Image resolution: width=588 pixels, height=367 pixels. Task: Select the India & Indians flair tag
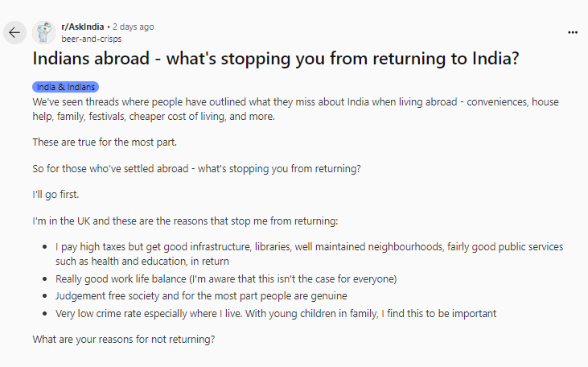tap(66, 87)
